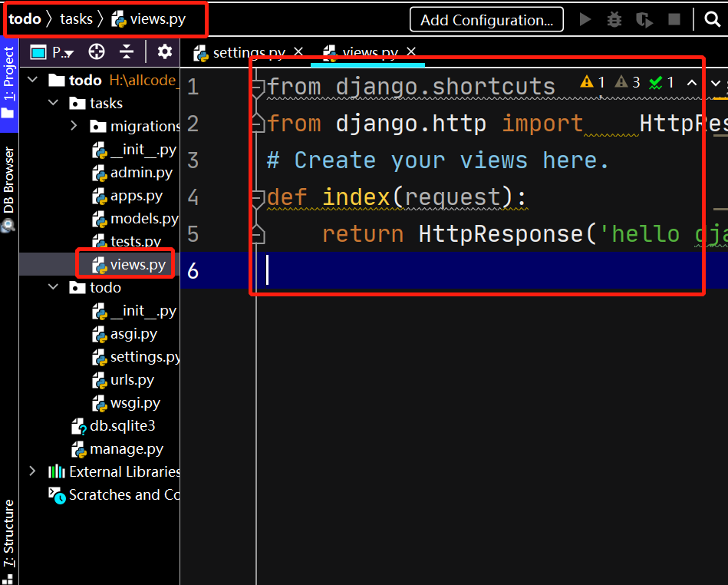The height and width of the screenshot is (585, 728).
Task: Collapse the inner todo folder chevron
Action: pos(54,286)
